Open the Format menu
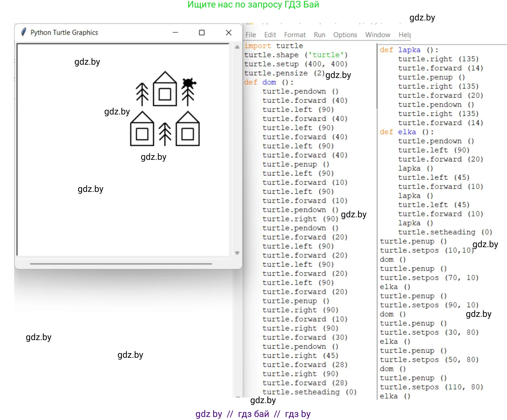The height and width of the screenshot is (420, 507). pos(295,35)
